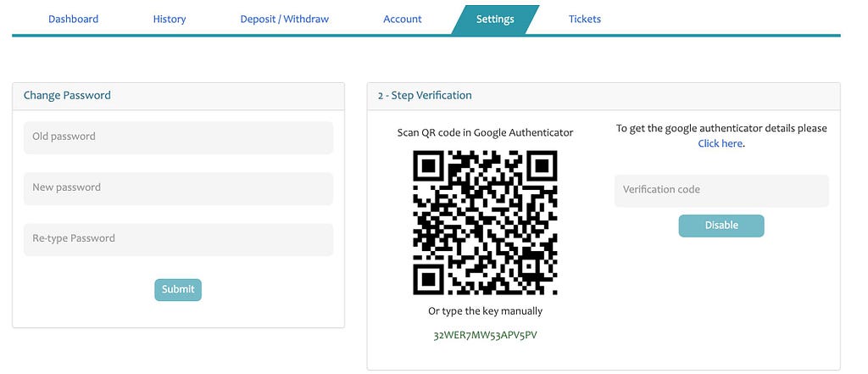Click into the New password field
This screenshot has width=868, height=374.
point(178,188)
